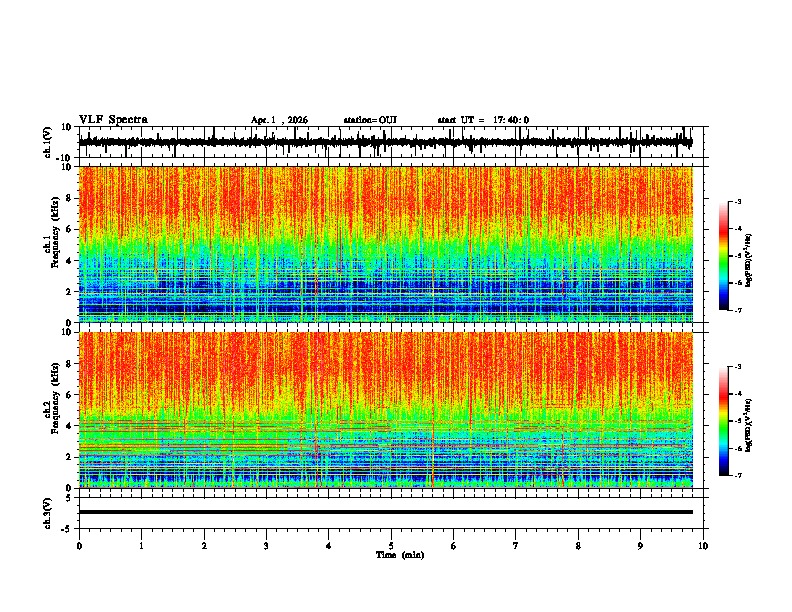Click the "-5" tick on the ch.3(V) axis

tap(67, 529)
